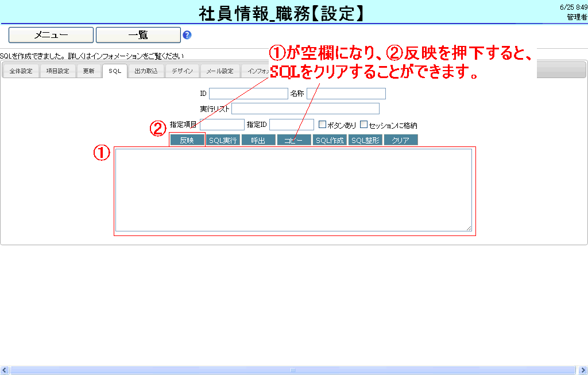Go to the 出力取込 tab
Image resolution: width=588 pixels, height=375 pixels.
point(146,71)
